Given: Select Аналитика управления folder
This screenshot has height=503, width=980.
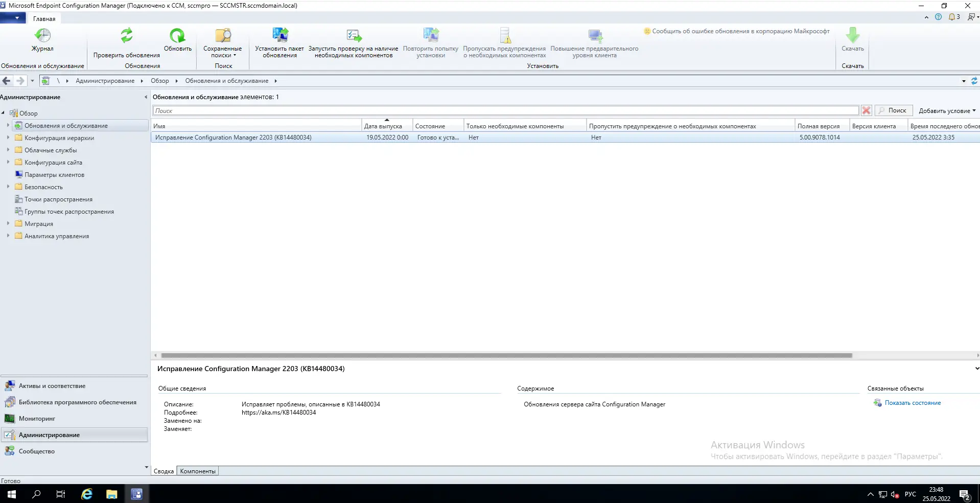Looking at the screenshot, I should coord(57,236).
